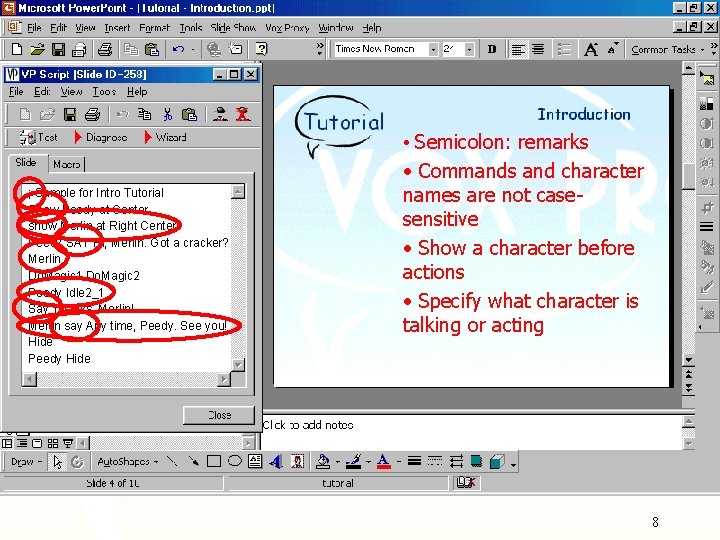Image resolution: width=720 pixels, height=540 pixels.
Task: Toggle Center alignment in PowerPoint toolbar
Action: pyautogui.click(x=538, y=49)
